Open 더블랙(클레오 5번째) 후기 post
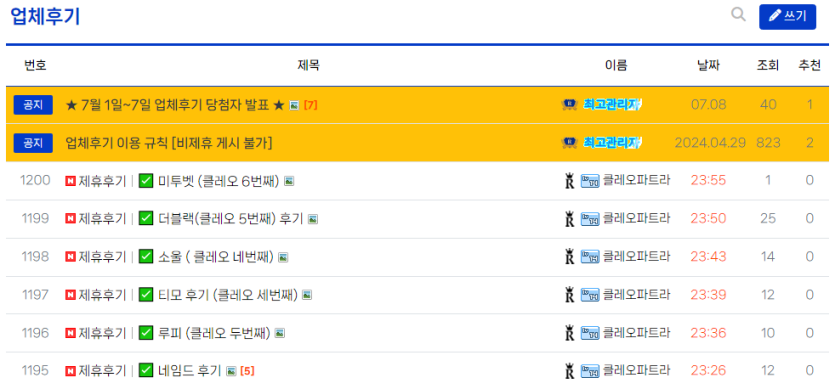 point(231,218)
